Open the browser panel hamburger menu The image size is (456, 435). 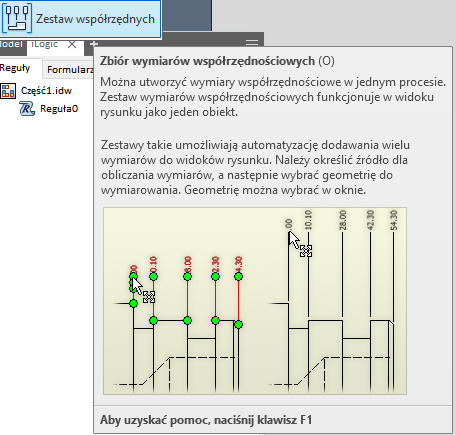(x=252, y=42)
